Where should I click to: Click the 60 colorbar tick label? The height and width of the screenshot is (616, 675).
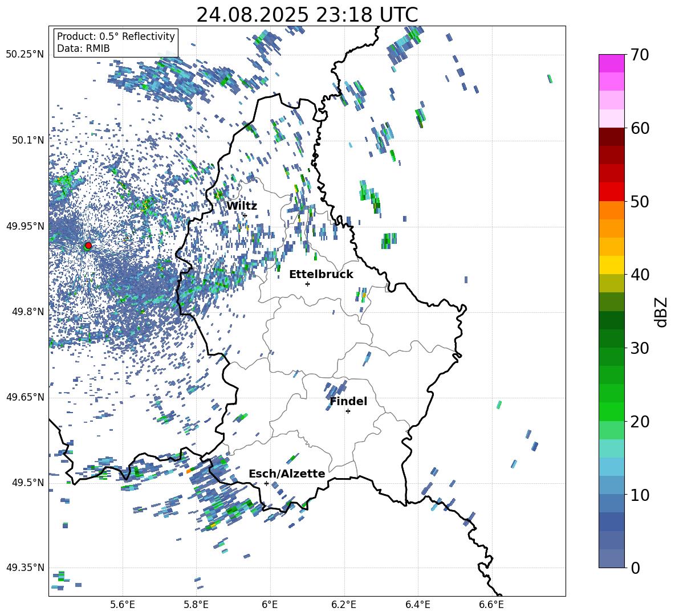(x=640, y=128)
